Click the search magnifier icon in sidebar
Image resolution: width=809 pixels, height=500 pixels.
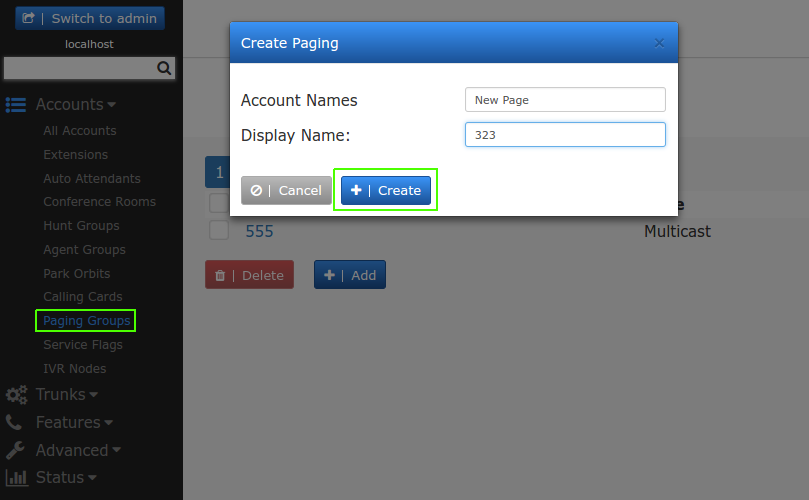165,69
